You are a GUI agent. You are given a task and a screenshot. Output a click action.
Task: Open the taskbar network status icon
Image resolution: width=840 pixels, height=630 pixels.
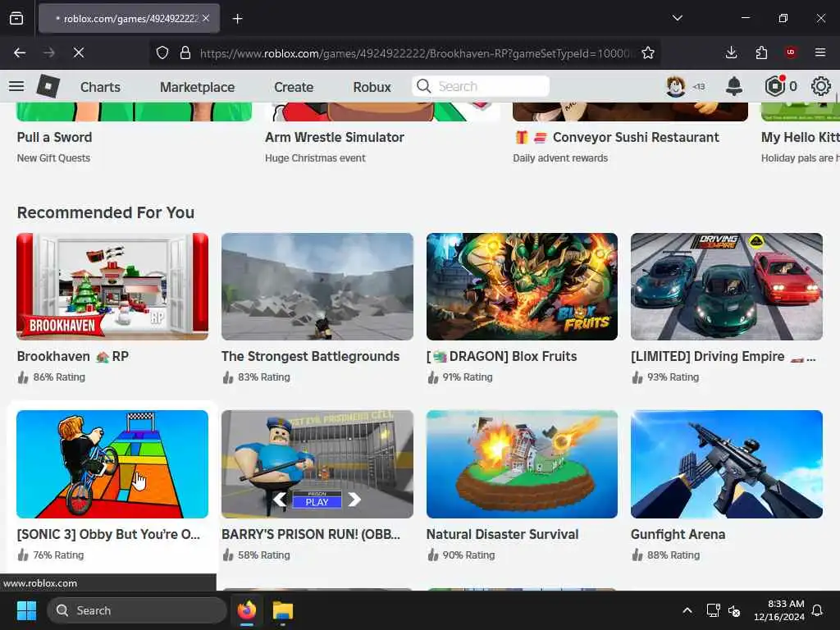pyautogui.click(x=713, y=610)
